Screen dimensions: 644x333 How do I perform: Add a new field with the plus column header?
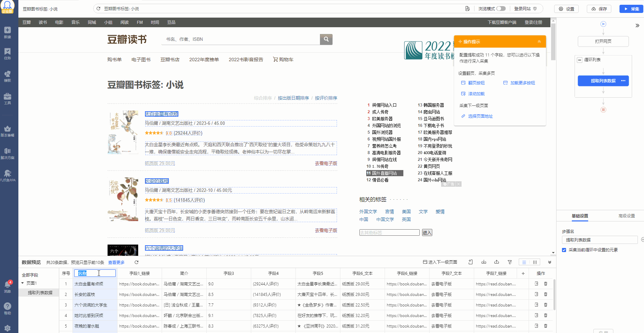523,273
